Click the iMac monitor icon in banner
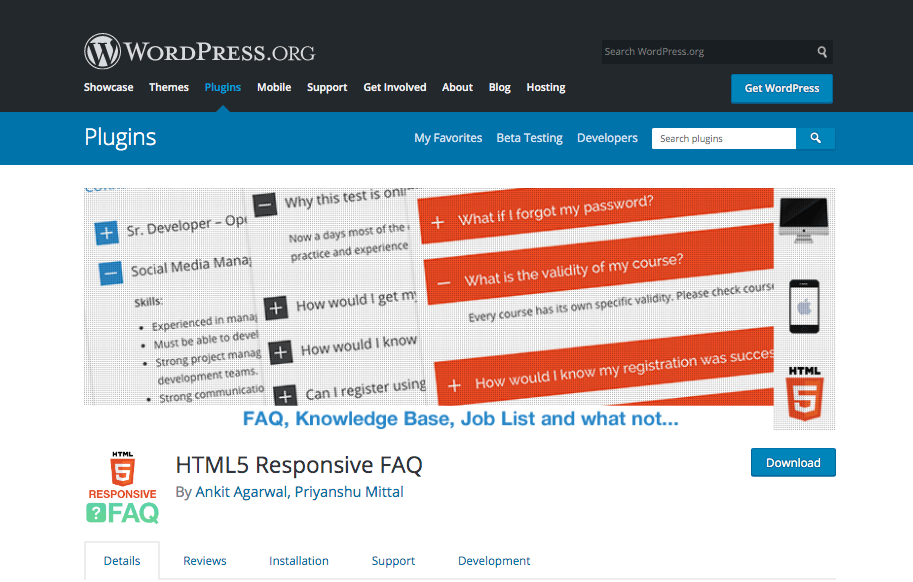Image resolution: width=913 pixels, height=582 pixels. tap(804, 220)
